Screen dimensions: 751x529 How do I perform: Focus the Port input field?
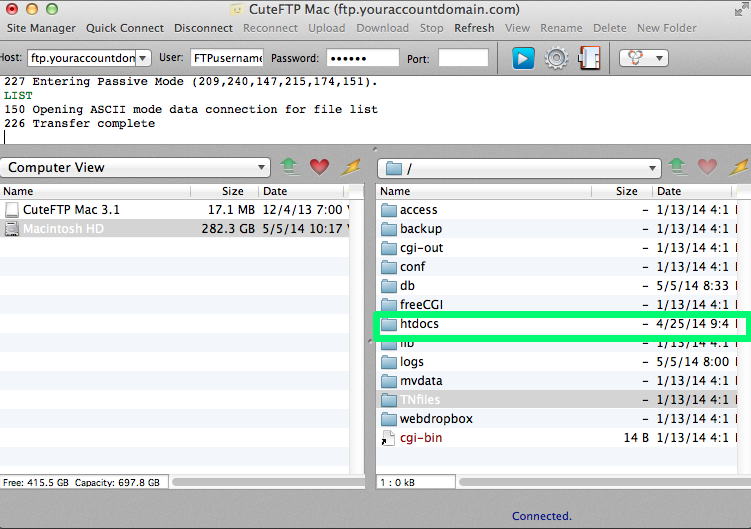pos(463,58)
